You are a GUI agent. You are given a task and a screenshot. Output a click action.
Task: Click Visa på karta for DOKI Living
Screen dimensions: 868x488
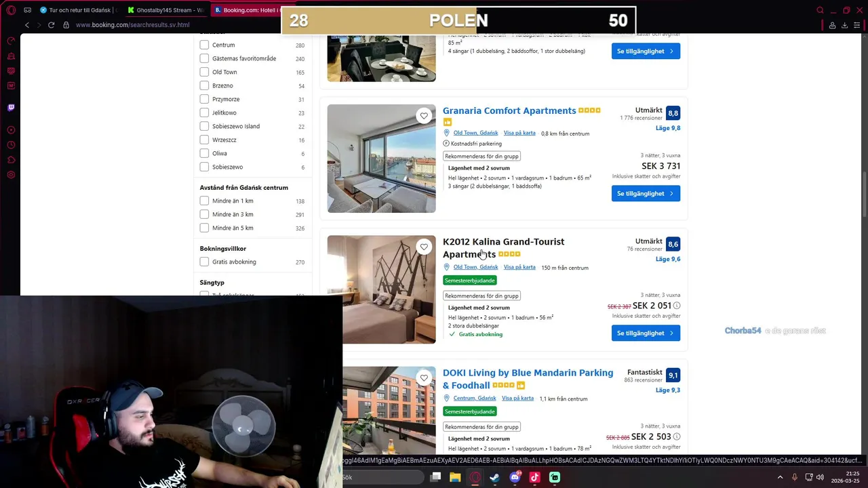517,398
